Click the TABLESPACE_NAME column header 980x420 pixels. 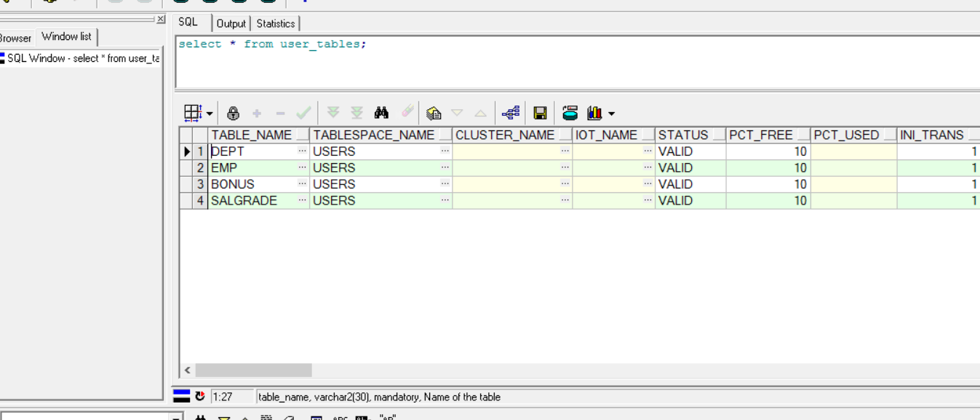(381, 135)
